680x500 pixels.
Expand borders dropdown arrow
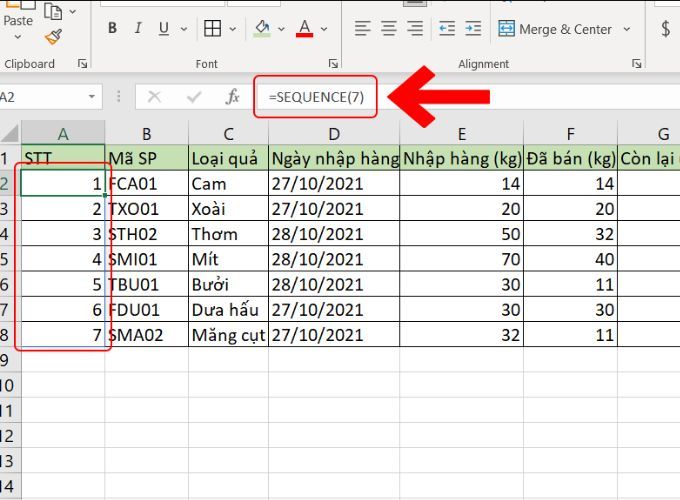click(x=232, y=29)
